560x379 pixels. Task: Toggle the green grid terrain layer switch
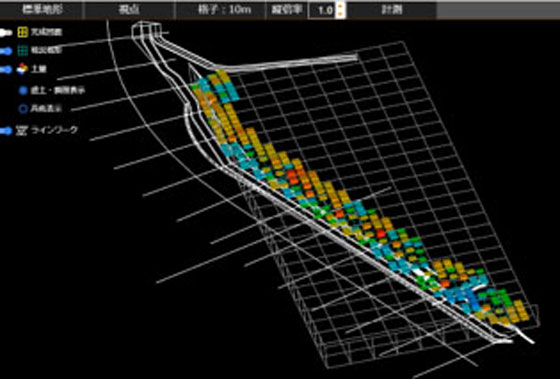5,51
